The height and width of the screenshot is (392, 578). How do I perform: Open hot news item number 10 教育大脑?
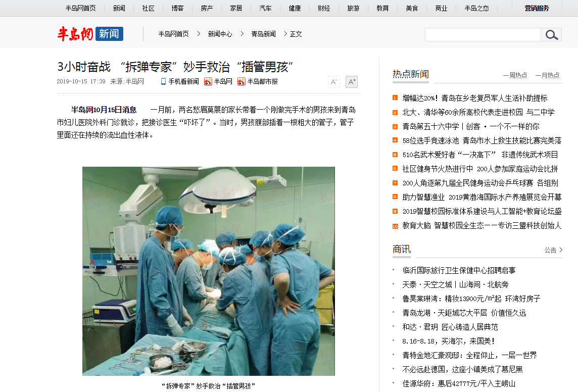click(x=482, y=225)
